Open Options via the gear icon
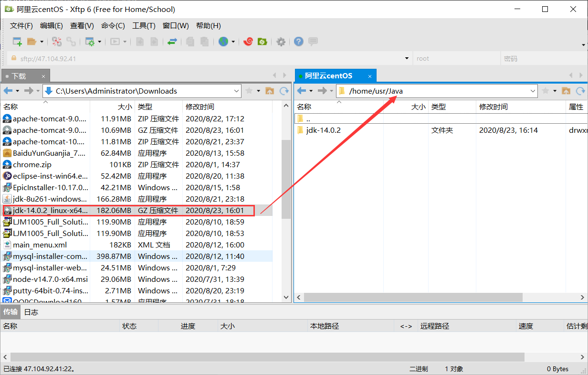Screen dimensions: 588x375 (x=281, y=42)
